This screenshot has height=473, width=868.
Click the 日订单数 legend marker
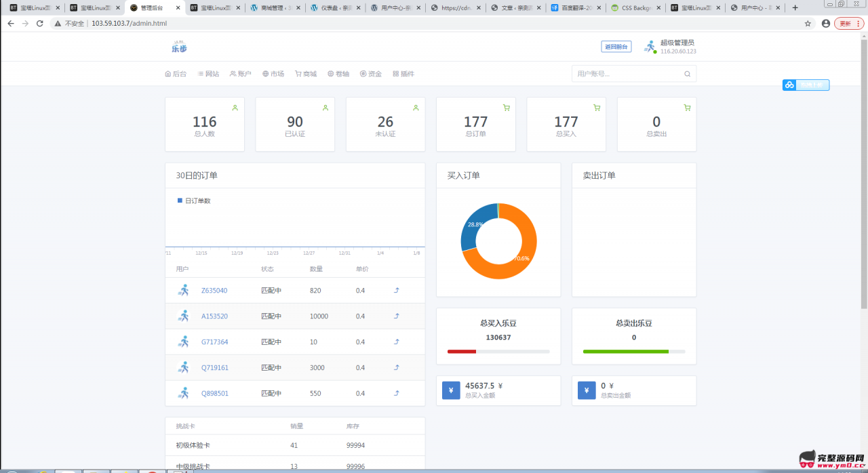pos(180,201)
